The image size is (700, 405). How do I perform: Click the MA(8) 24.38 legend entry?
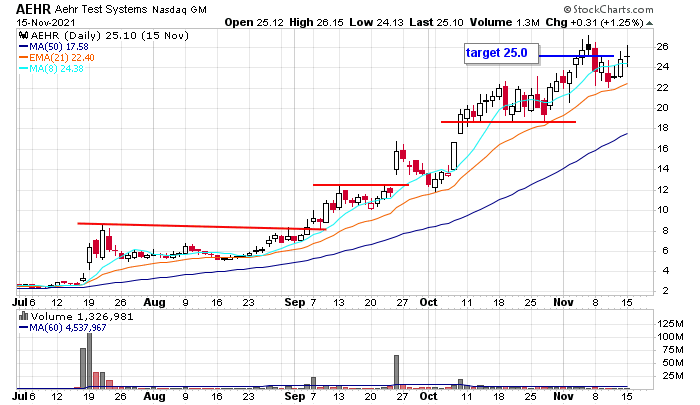(51, 69)
